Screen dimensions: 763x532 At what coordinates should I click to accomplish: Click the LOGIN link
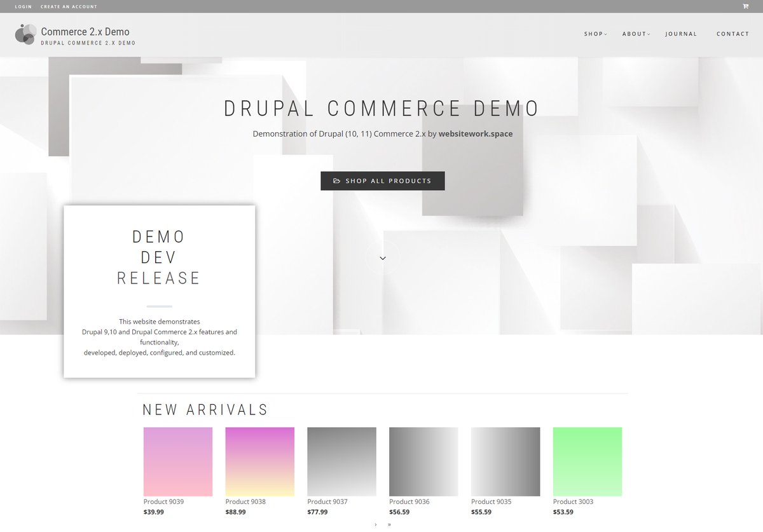coord(23,6)
